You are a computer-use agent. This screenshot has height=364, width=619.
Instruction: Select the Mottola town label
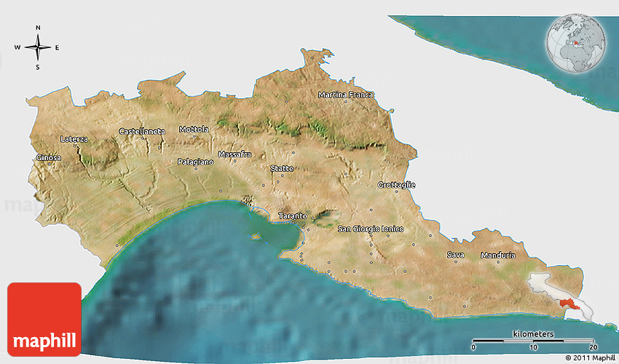194,130
